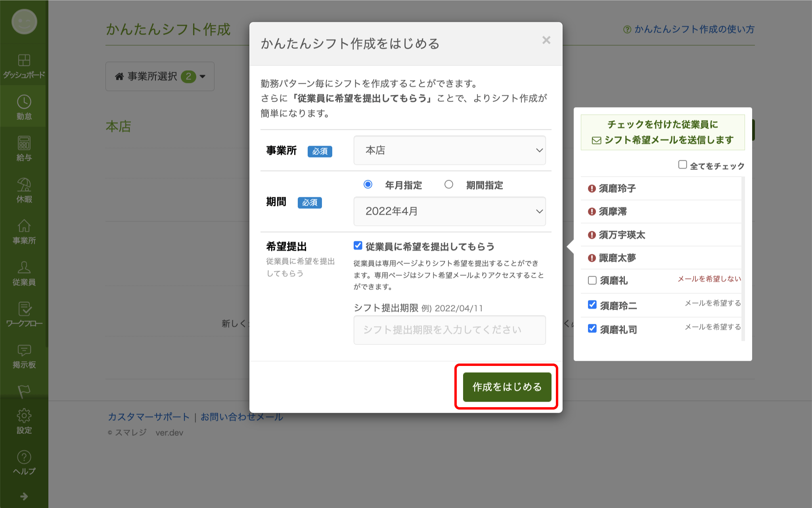Open the 勤怠 clock icon
This screenshot has height=508, width=812.
pos(24,102)
